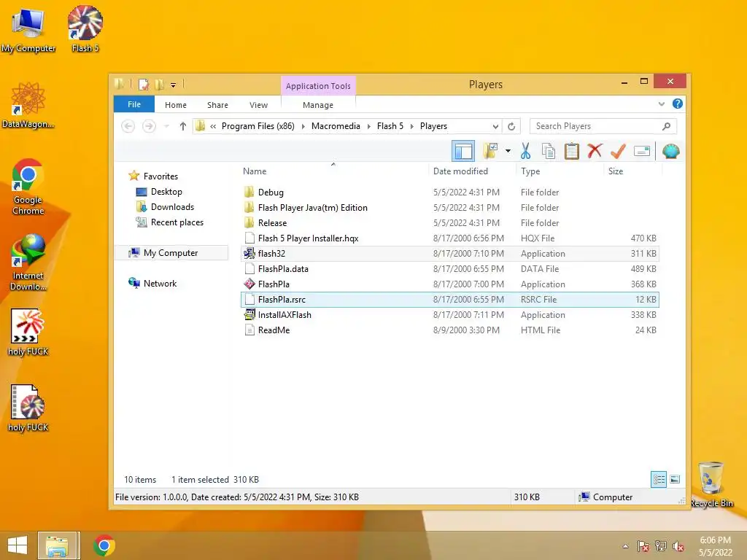Image resolution: width=747 pixels, height=560 pixels.
Task: Click the Windows Start button
Action: [18, 545]
